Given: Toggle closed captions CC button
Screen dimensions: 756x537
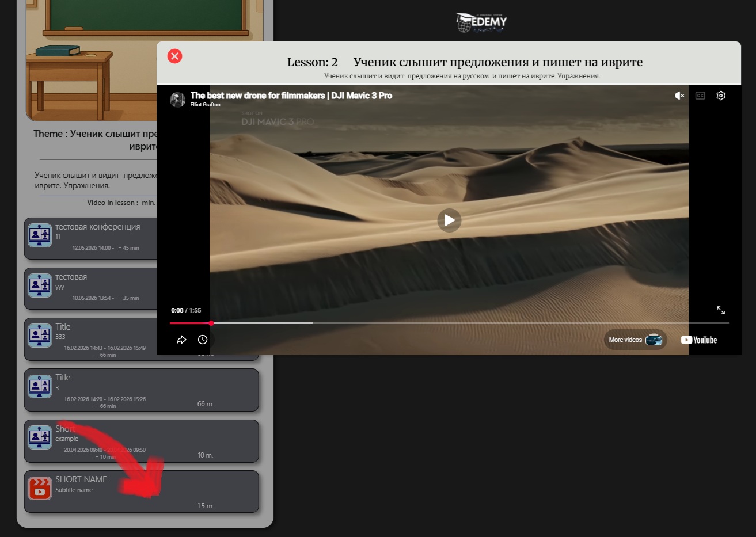Looking at the screenshot, I should tap(700, 96).
